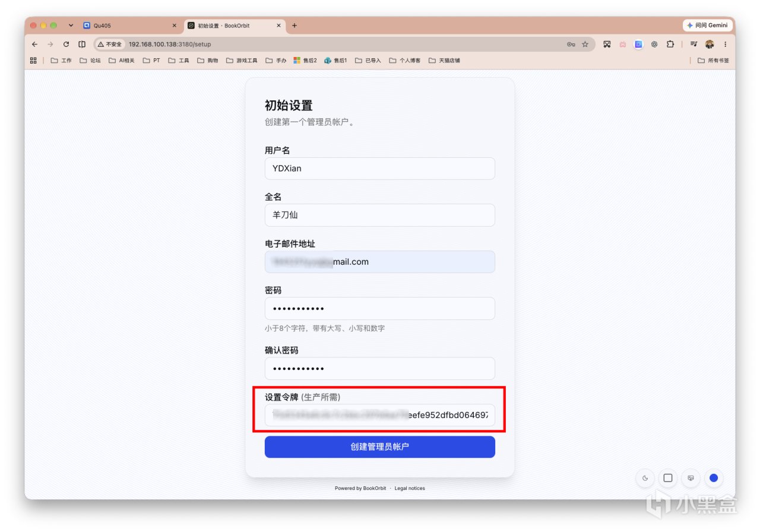
Task: Click the 确认密码 field
Action: [380, 368]
